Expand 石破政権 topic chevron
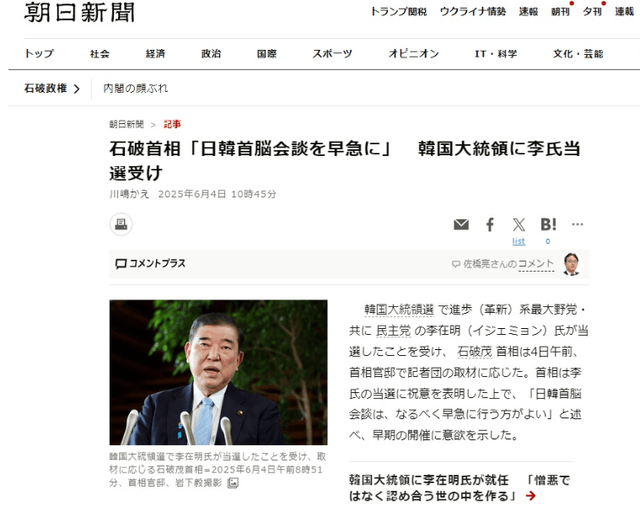Screen dimensions: 640x512 [76, 89]
